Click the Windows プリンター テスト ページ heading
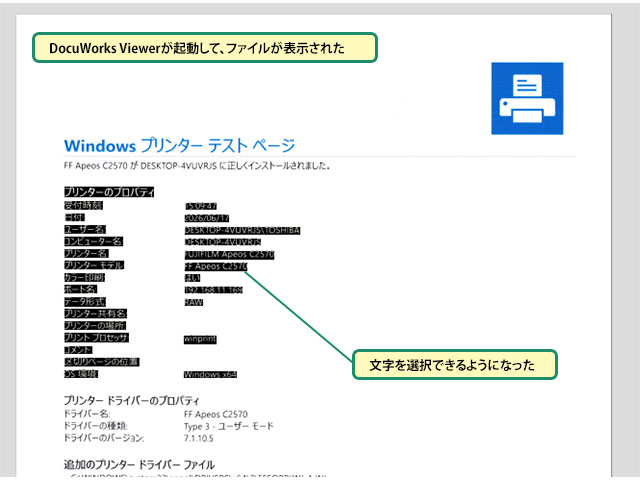Viewport: 640px width, 480px height. point(179,146)
